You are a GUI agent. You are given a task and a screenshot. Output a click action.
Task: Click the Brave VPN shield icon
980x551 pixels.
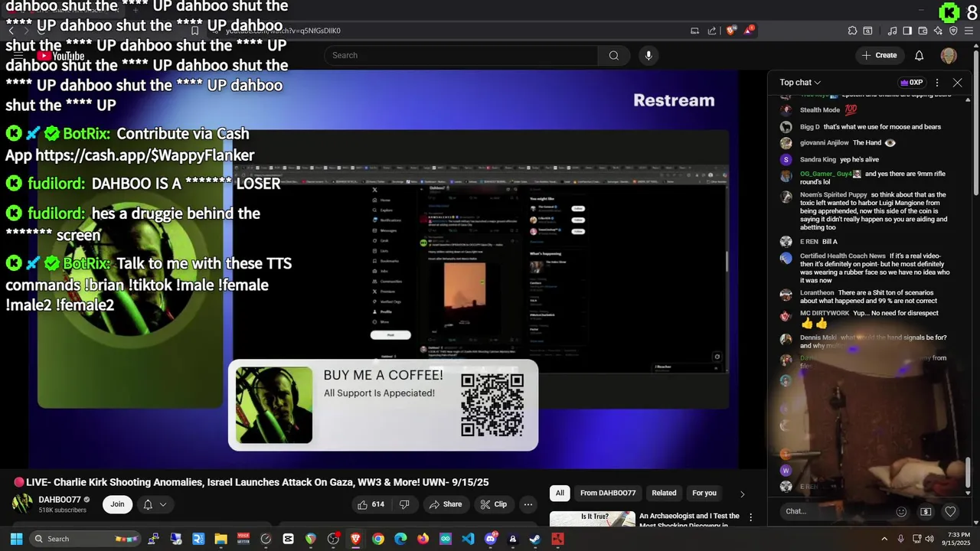click(x=953, y=31)
